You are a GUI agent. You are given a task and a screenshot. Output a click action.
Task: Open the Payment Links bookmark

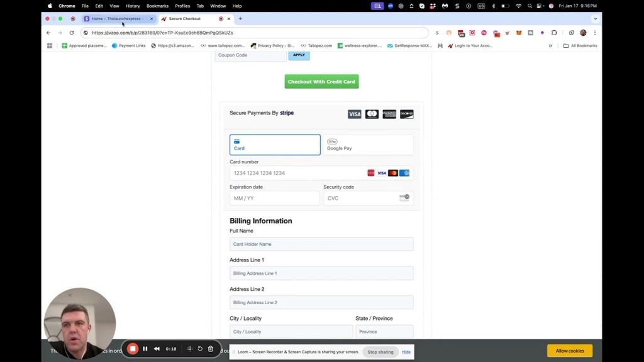point(128,45)
